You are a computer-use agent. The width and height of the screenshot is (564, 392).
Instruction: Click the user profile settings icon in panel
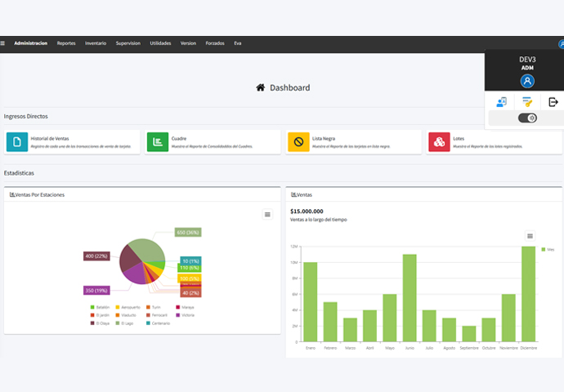(x=501, y=102)
